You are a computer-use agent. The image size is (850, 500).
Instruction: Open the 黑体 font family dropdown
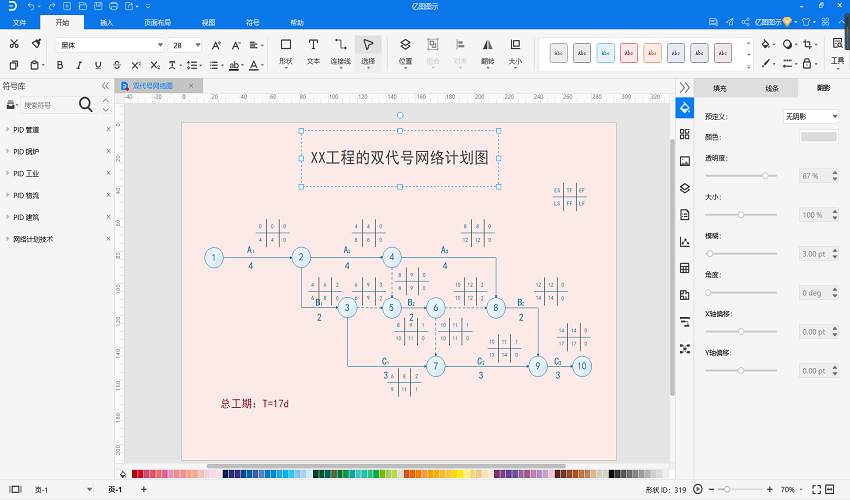160,45
